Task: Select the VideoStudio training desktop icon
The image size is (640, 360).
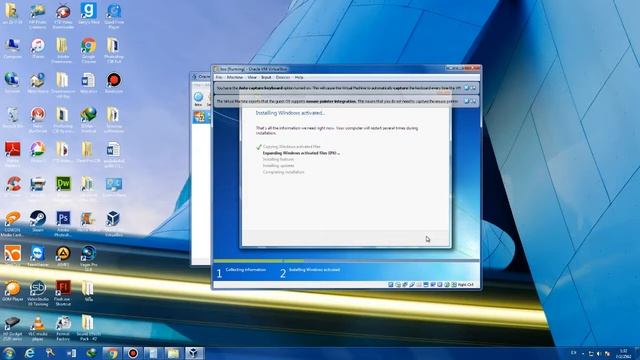Action: [x=38, y=293]
